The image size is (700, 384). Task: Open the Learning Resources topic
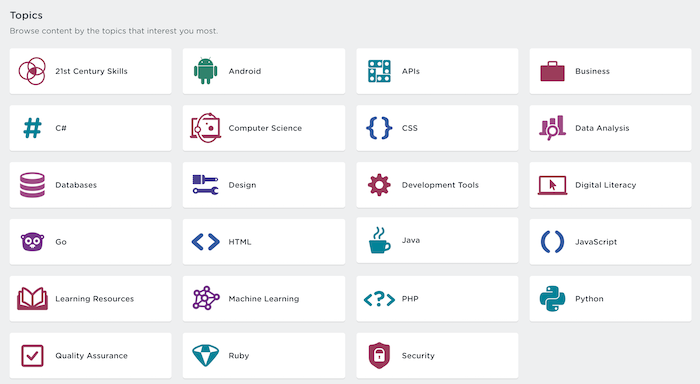[x=90, y=299]
